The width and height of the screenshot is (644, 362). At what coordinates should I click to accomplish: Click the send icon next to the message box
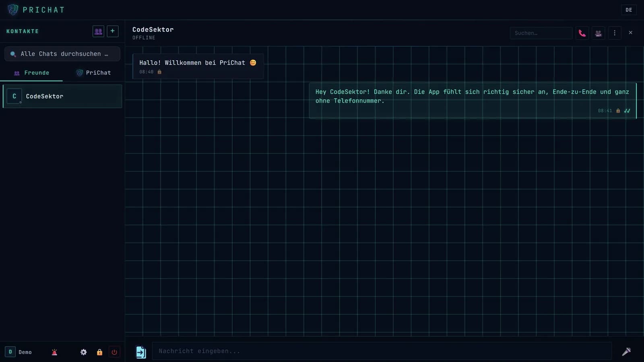[626, 352]
